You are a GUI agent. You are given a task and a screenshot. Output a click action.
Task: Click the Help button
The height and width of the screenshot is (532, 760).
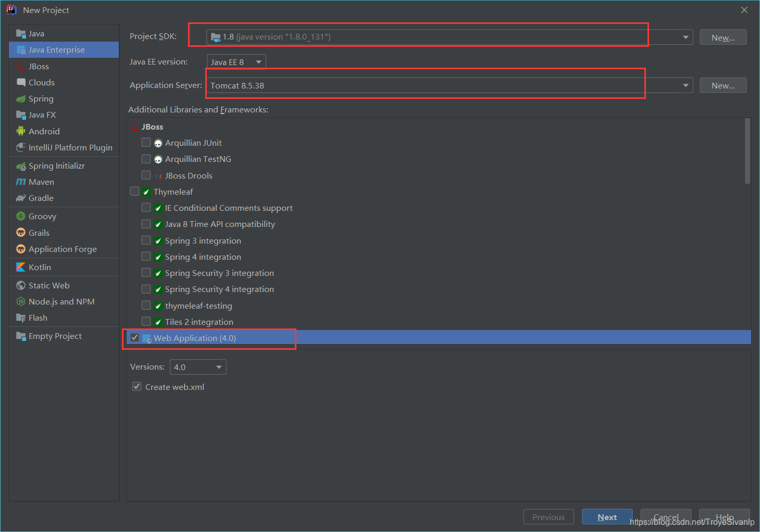point(724,517)
